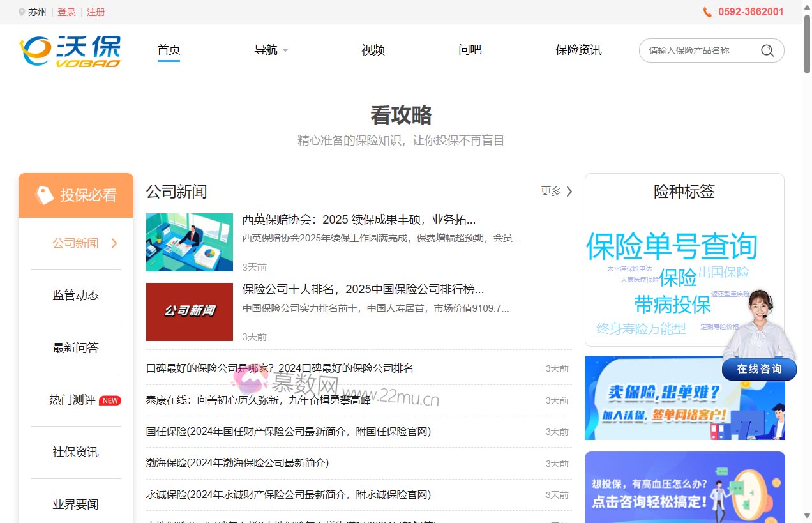
Task: Click the tag icon on the 投保必看 panel
Action: click(45, 195)
